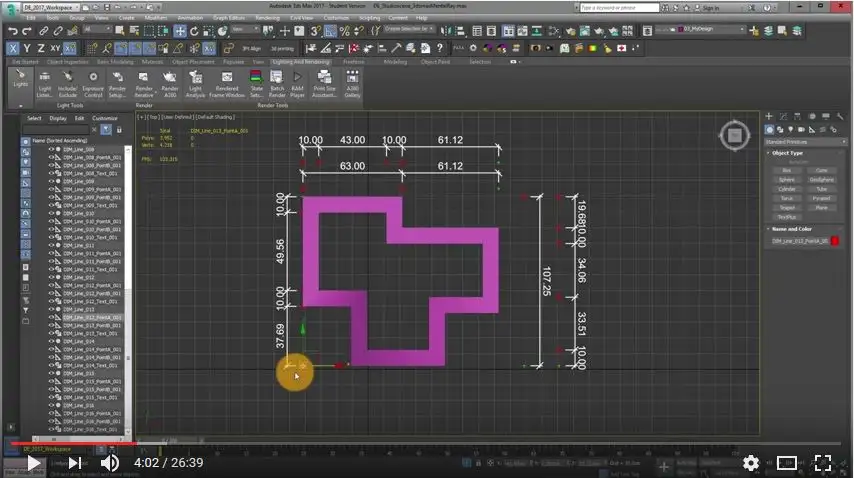Click the Teapot primitive button
This screenshot has width=854, height=478.
pos(786,207)
